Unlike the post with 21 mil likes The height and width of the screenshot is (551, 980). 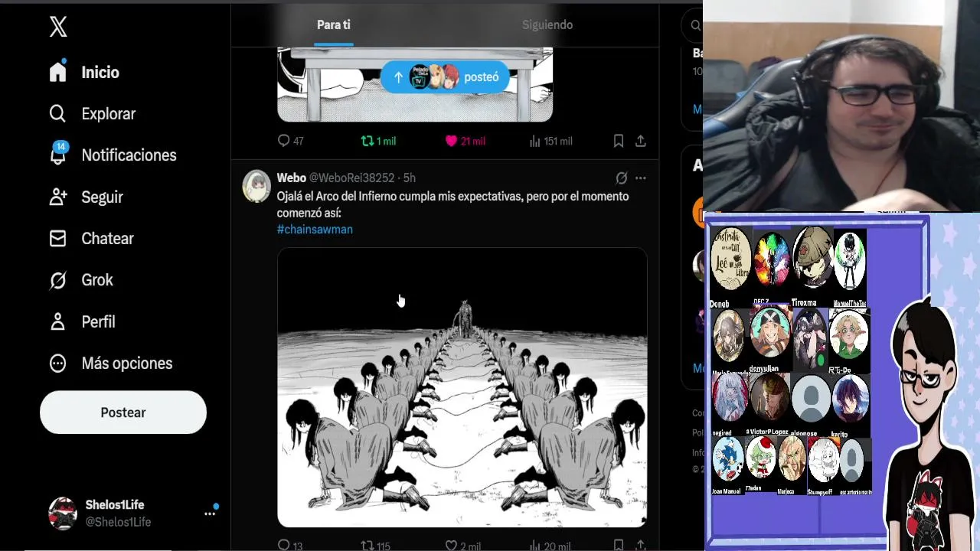(x=465, y=141)
